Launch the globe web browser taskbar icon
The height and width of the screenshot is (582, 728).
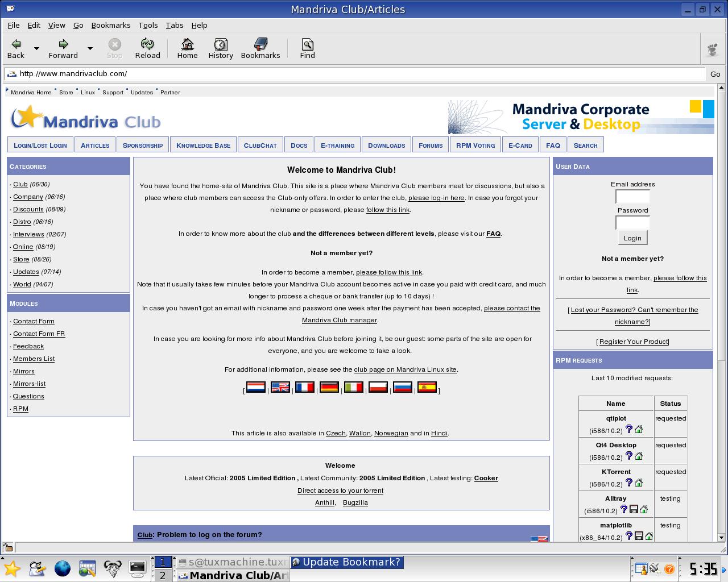pyautogui.click(x=62, y=568)
